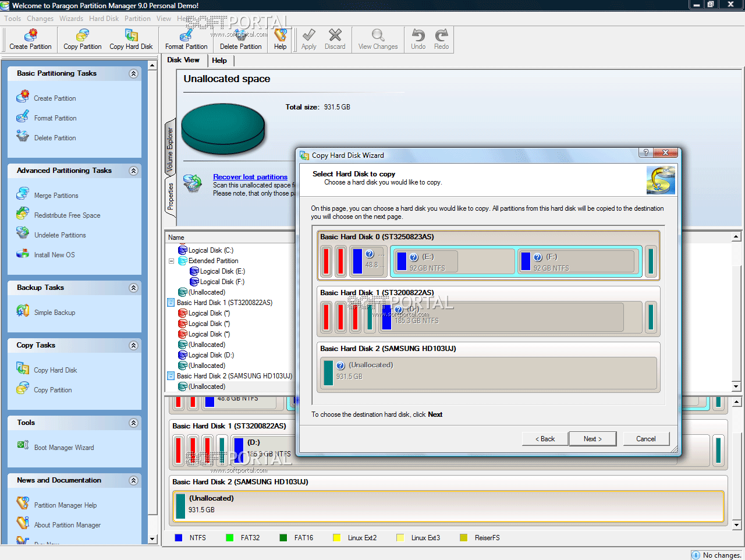This screenshot has height=560, width=745.
Task: Switch to the Disk View tab
Action: click(183, 60)
